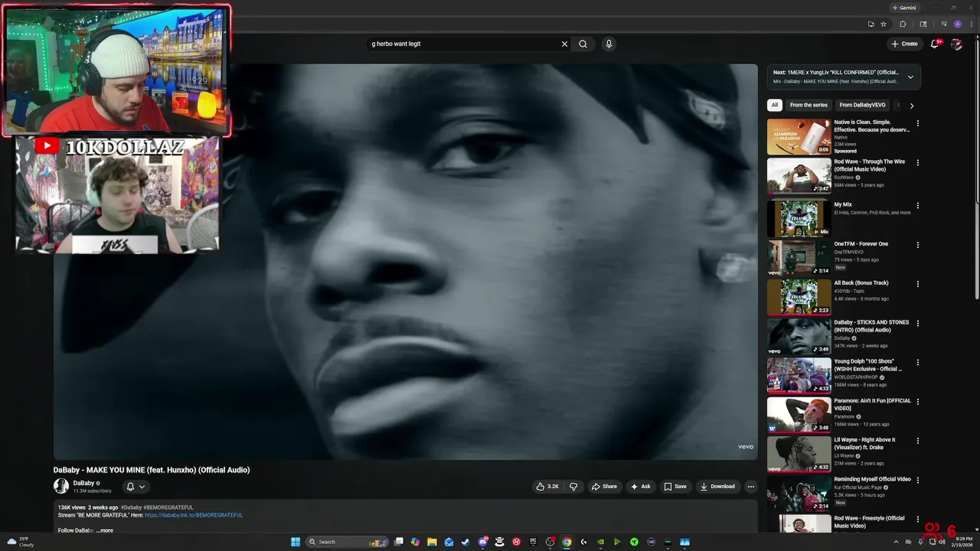Open the dababy.lnk.to/BEMOREGRATEFUL link
Screen dimensions: 980x551
click(x=194, y=515)
